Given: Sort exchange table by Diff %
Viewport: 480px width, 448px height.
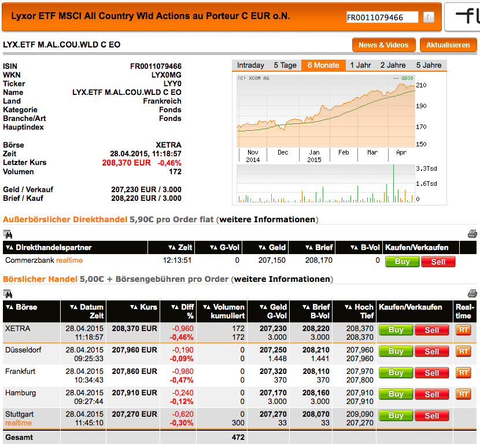Looking at the screenshot, I should [x=175, y=307].
